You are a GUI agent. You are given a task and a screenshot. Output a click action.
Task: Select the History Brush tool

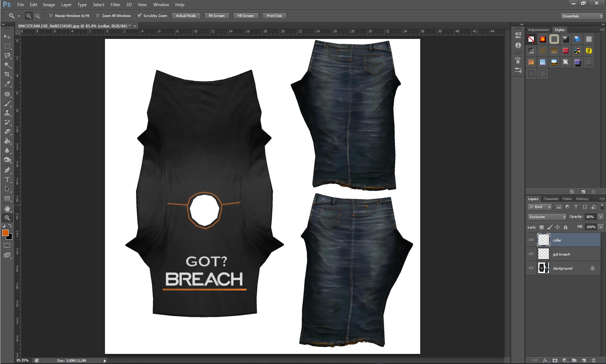[7, 122]
